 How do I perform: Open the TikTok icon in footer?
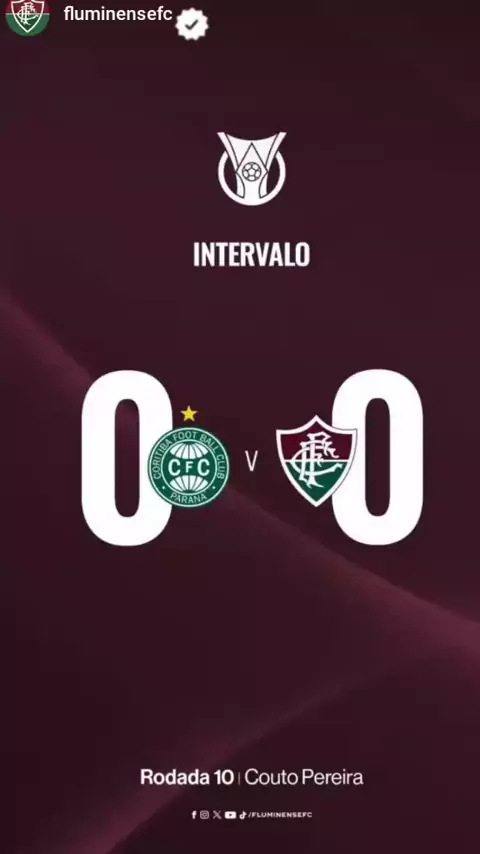point(243,815)
